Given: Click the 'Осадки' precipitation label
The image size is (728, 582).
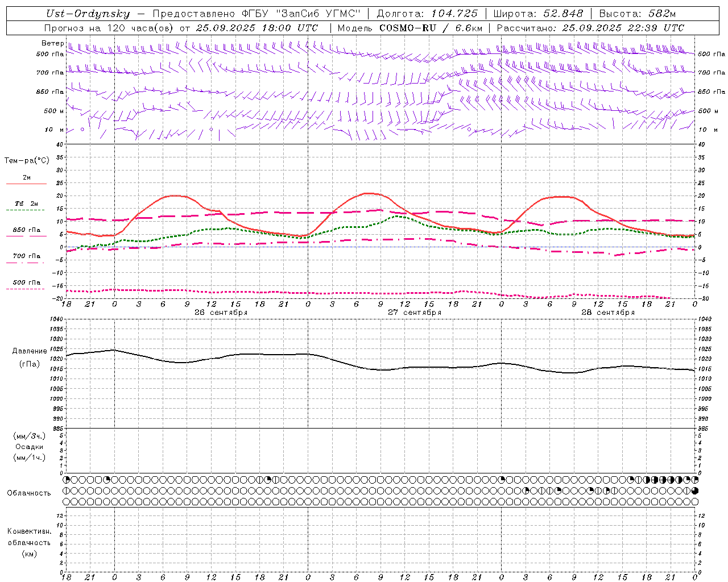Looking at the screenshot, I should [x=30, y=447].
